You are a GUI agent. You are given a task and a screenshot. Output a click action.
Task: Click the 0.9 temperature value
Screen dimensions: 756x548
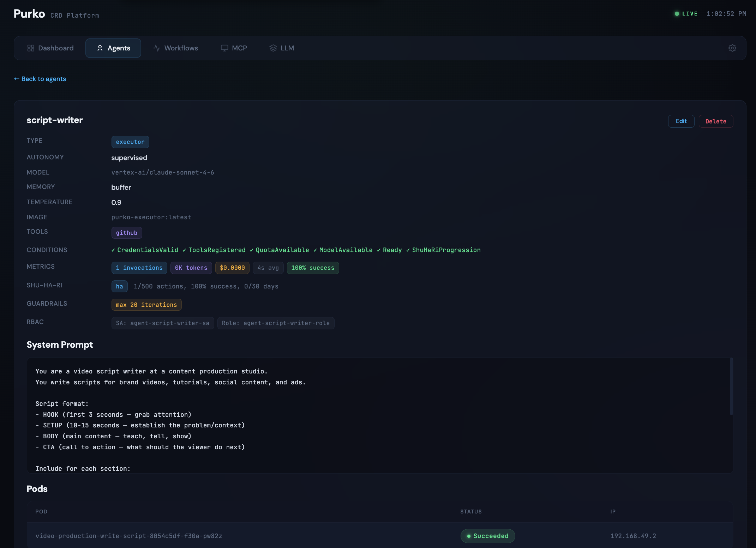point(116,202)
